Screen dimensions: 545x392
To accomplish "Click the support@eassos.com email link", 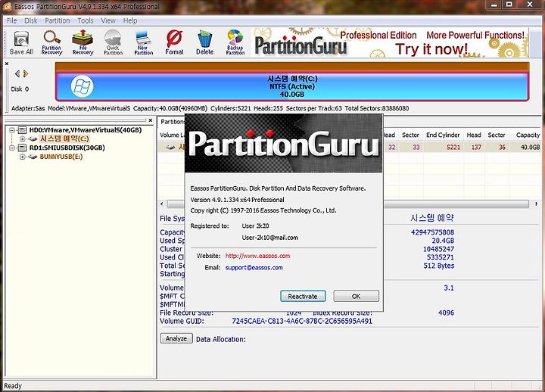I will 254,268.
